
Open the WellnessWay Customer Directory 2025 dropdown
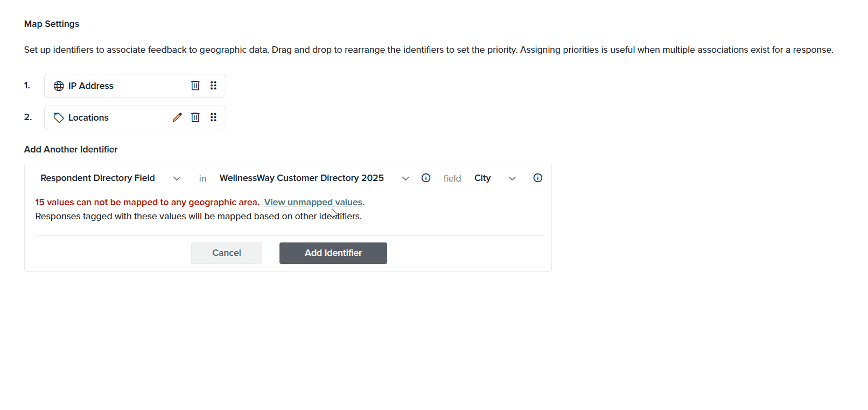pos(314,178)
